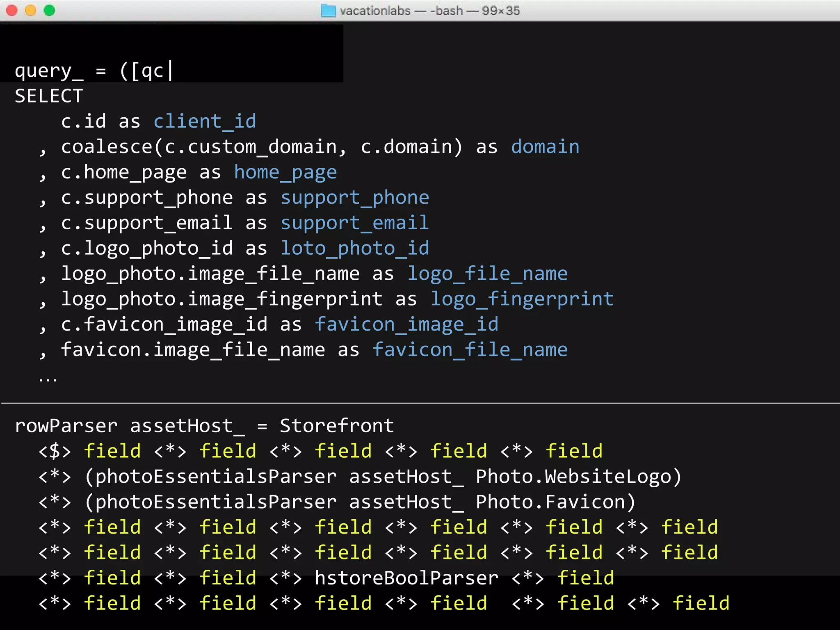Click 'c.logo_photo_id' column text

[147, 249]
